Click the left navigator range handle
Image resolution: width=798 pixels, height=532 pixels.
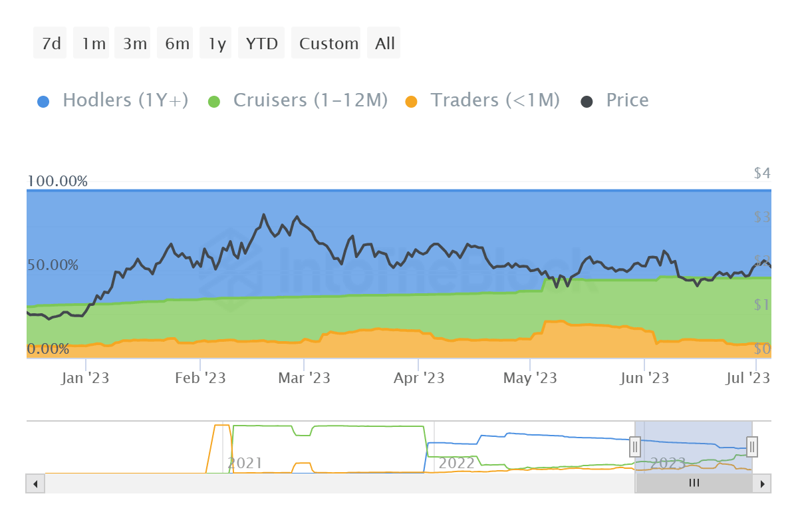pos(635,446)
